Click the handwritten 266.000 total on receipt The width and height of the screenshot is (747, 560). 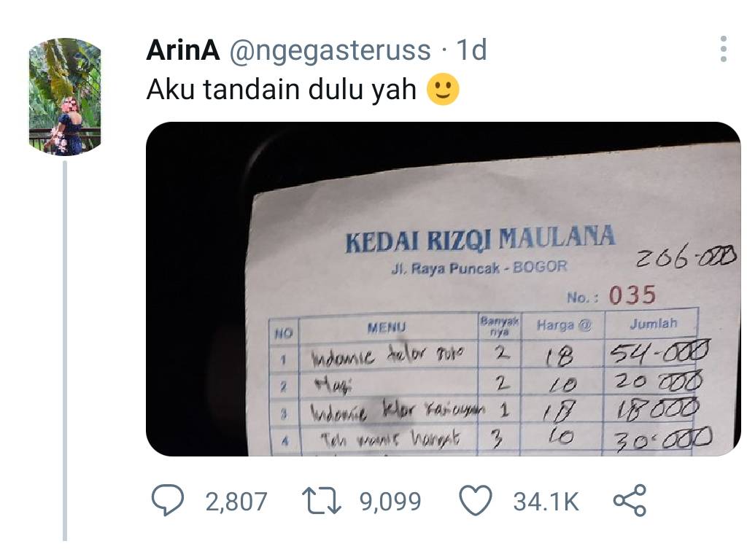click(686, 257)
